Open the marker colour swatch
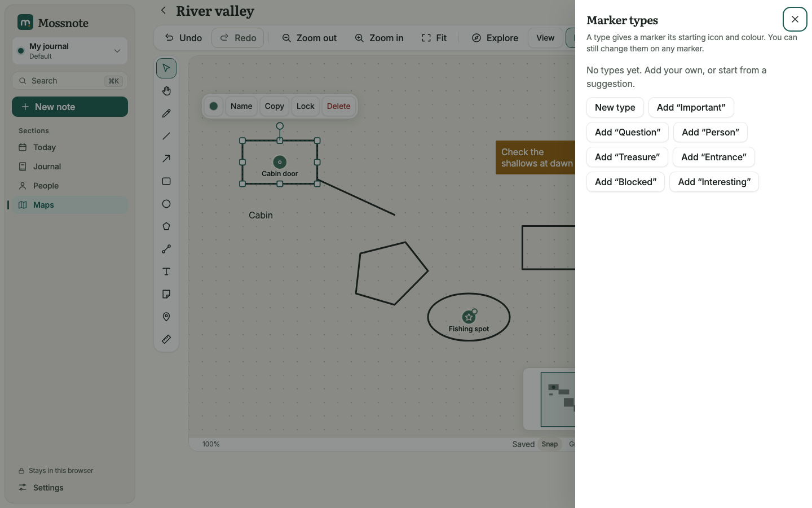 [214, 106]
